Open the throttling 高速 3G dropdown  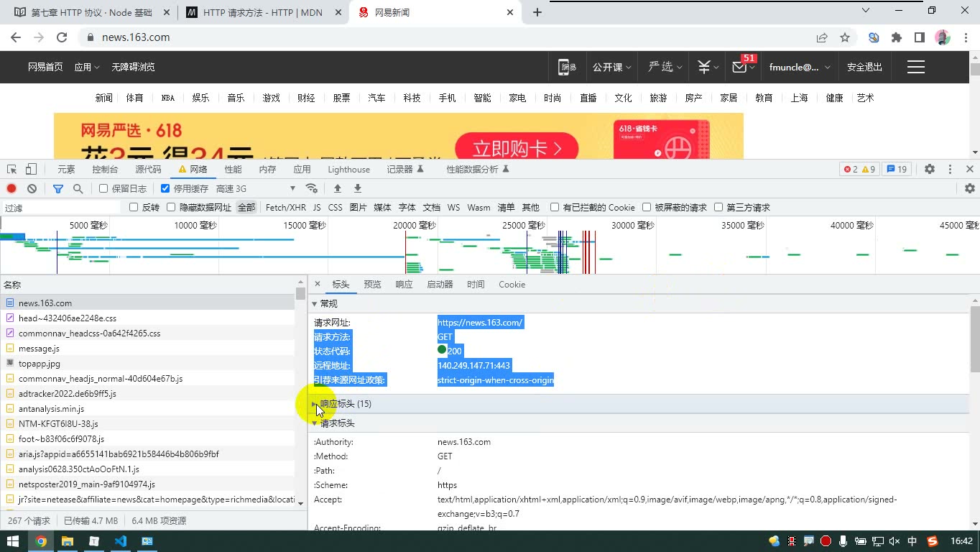pos(256,188)
